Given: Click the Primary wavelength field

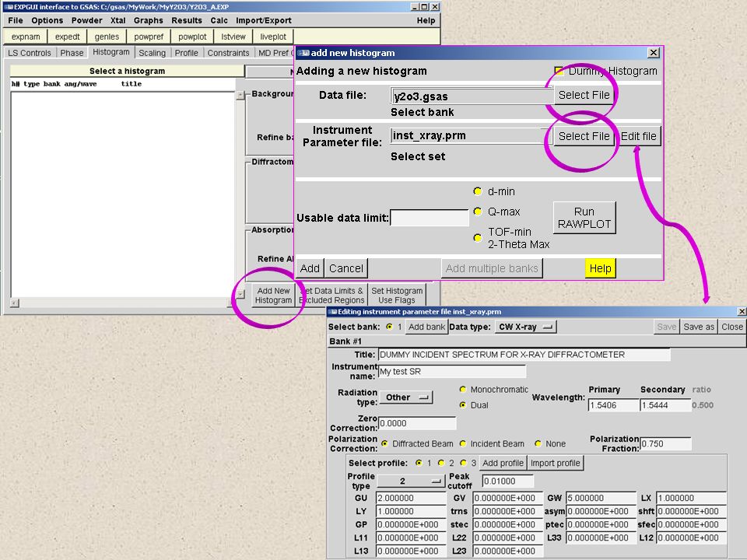Looking at the screenshot, I should click(x=613, y=405).
